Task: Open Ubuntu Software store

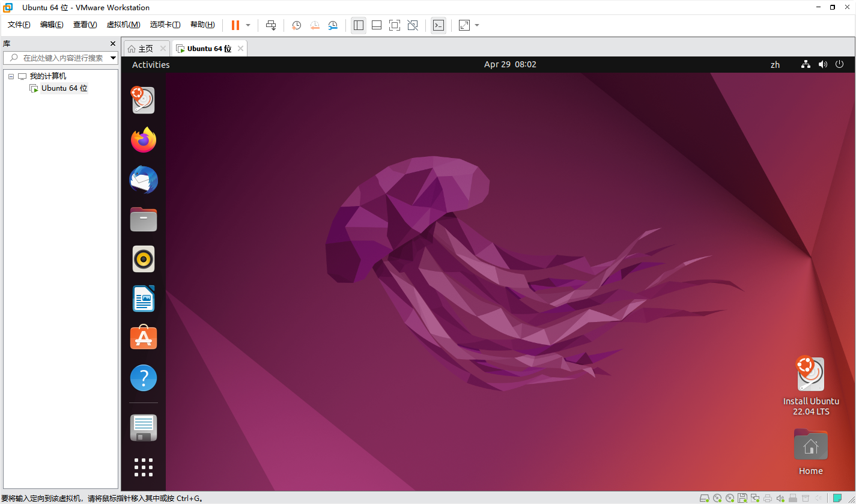Action: point(144,338)
